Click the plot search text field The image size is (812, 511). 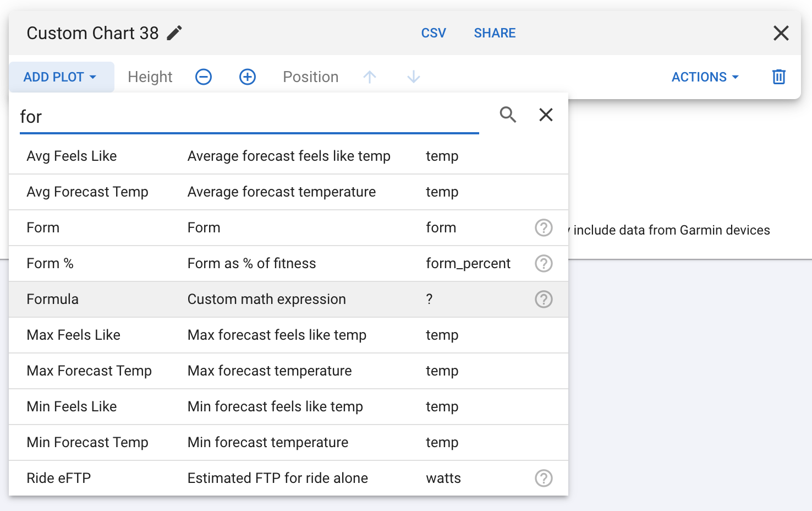click(249, 117)
